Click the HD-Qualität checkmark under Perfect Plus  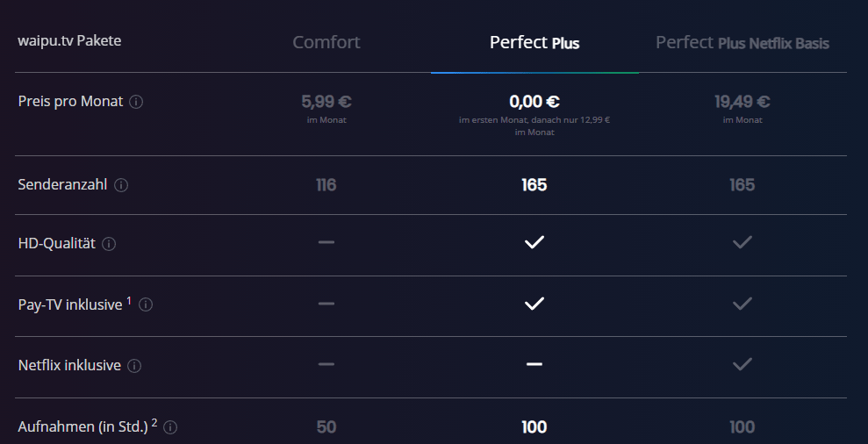[x=534, y=242]
